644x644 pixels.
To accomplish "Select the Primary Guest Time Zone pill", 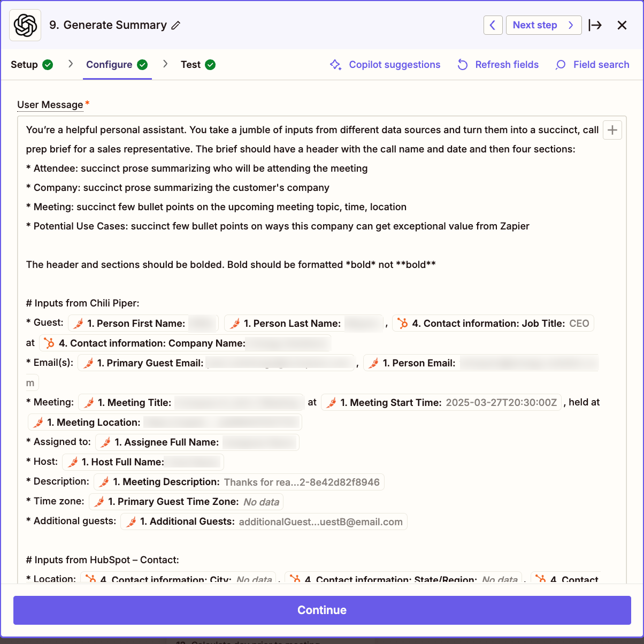I will click(186, 501).
